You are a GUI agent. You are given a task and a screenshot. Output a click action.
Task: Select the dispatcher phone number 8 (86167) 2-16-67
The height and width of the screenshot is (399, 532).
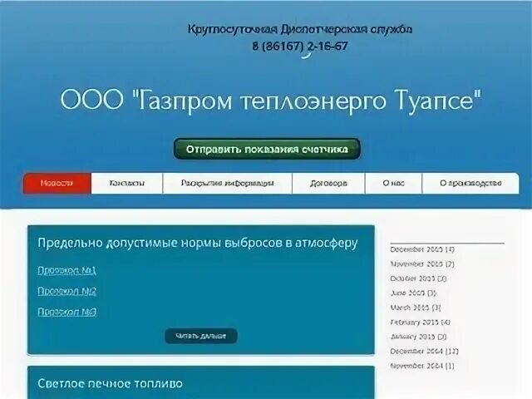pyautogui.click(x=300, y=47)
